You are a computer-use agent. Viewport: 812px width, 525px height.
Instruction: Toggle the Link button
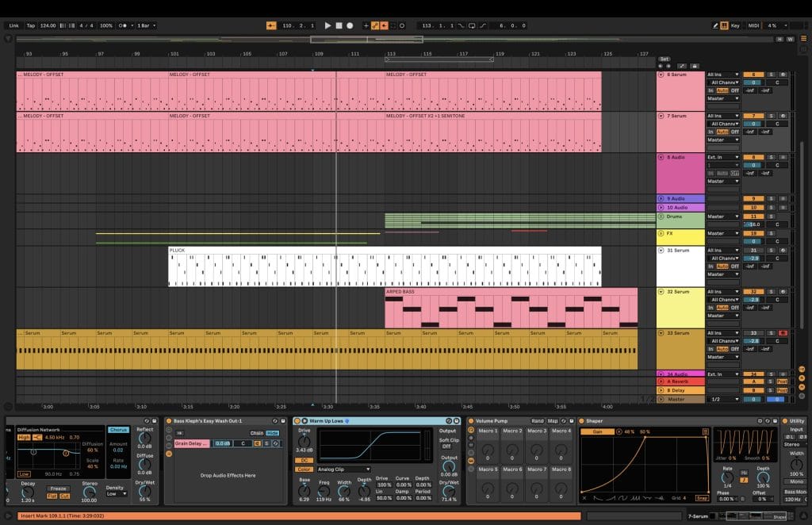13,25
